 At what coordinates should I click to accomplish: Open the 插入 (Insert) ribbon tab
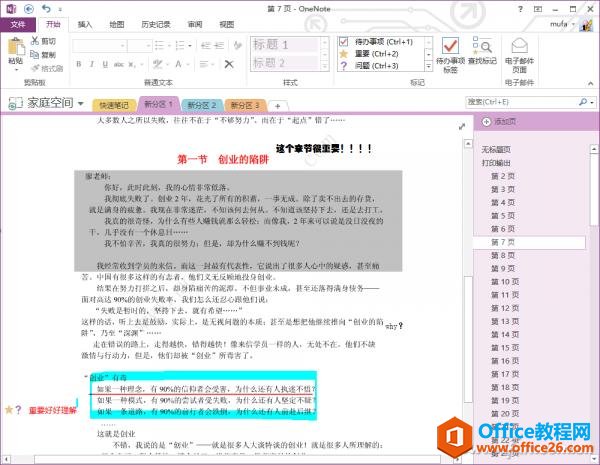point(85,23)
